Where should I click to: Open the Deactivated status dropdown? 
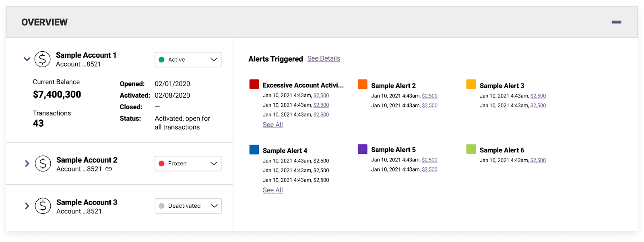[188, 206]
